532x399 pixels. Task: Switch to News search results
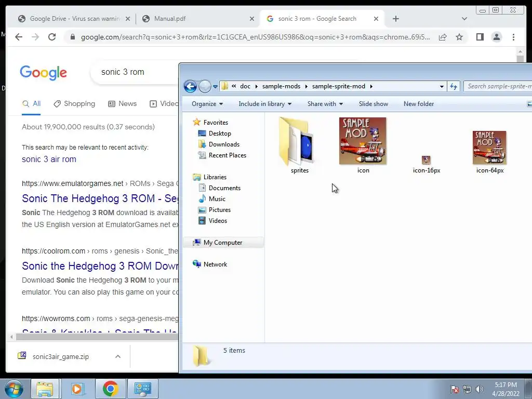123,104
